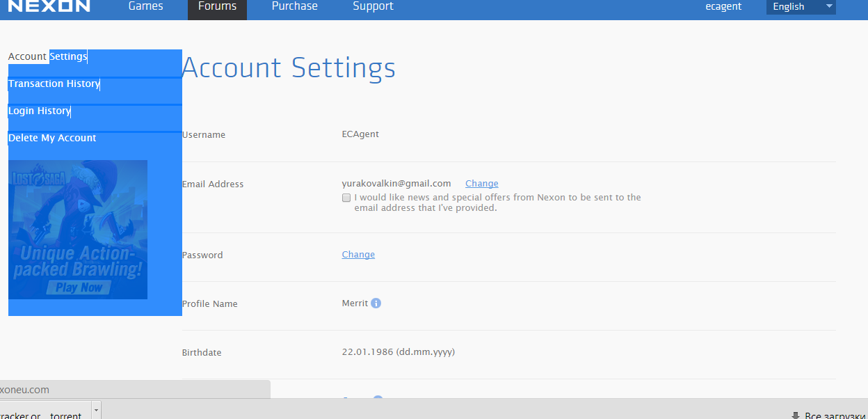Go to the Forums tab
This screenshot has width=868, height=419.
tap(217, 7)
